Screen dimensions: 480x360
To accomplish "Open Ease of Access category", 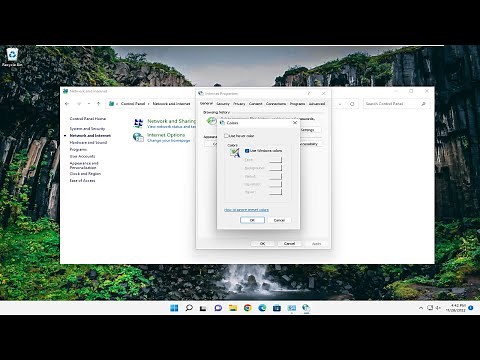I will tap(82, 181).
